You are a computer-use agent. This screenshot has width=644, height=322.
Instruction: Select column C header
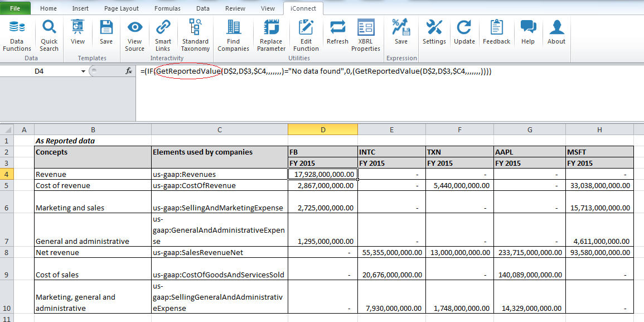[x=220, y=130]
